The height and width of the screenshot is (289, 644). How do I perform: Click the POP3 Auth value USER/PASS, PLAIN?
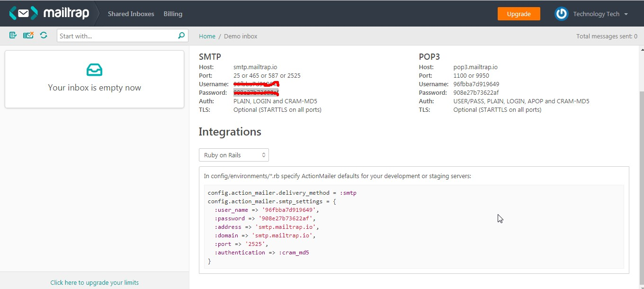(521, 101)
